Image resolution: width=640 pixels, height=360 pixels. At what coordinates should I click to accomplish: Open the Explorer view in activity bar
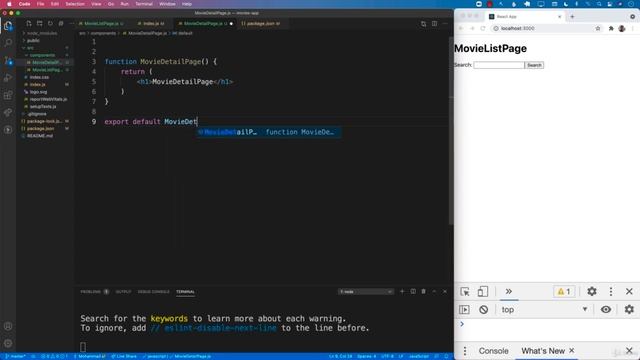(8, 26)
